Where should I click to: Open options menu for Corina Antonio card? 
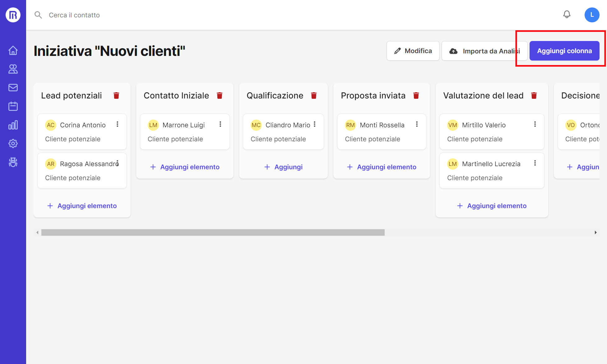click(117, 124)
